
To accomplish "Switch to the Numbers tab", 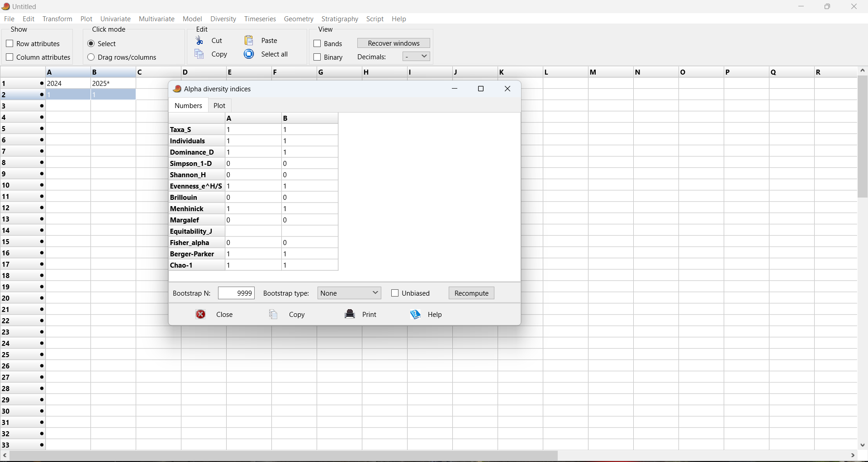I will (x=188, y=106).
